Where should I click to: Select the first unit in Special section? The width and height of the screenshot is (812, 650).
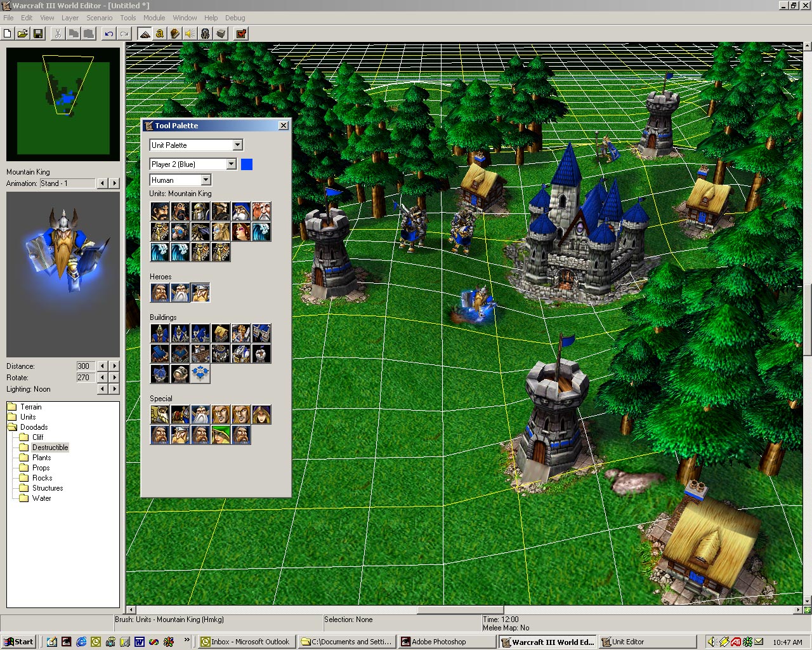click(x=160, y=415)
